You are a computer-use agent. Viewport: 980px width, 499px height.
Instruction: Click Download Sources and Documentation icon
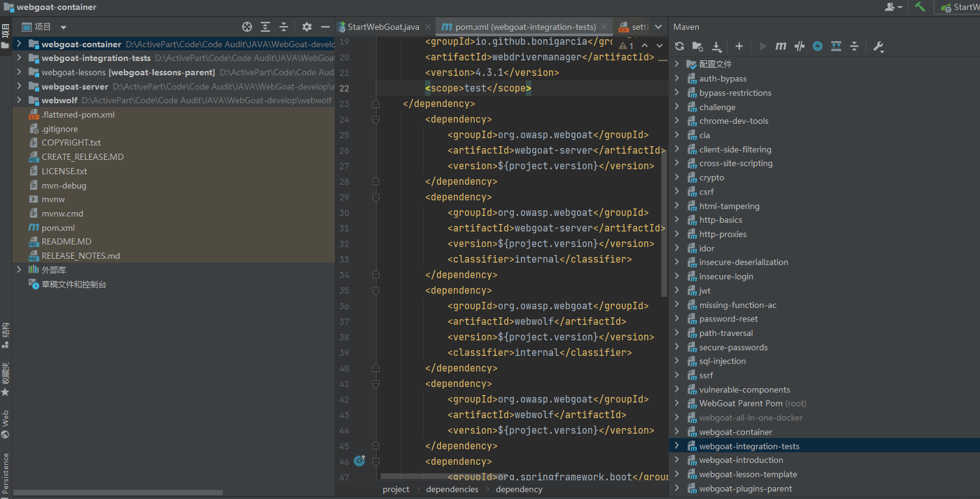717,46
